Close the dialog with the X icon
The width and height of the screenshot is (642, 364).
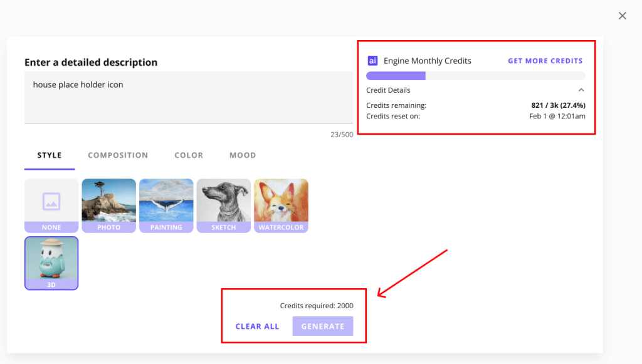click(622, 15)
